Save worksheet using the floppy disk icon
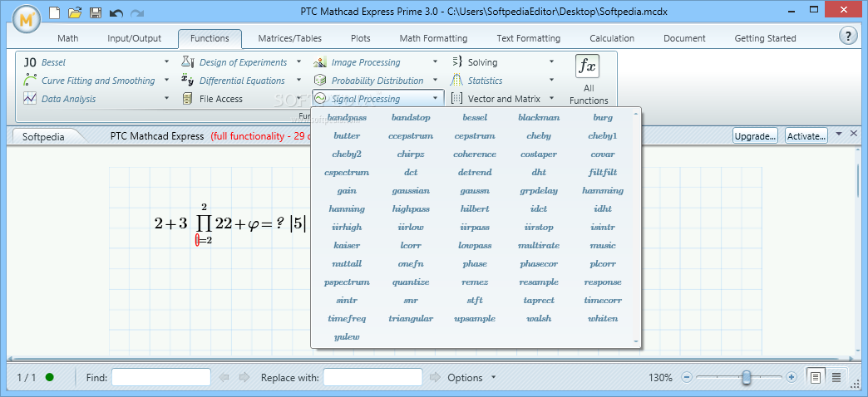Screen dimensions: 868x397 point(96,12)
